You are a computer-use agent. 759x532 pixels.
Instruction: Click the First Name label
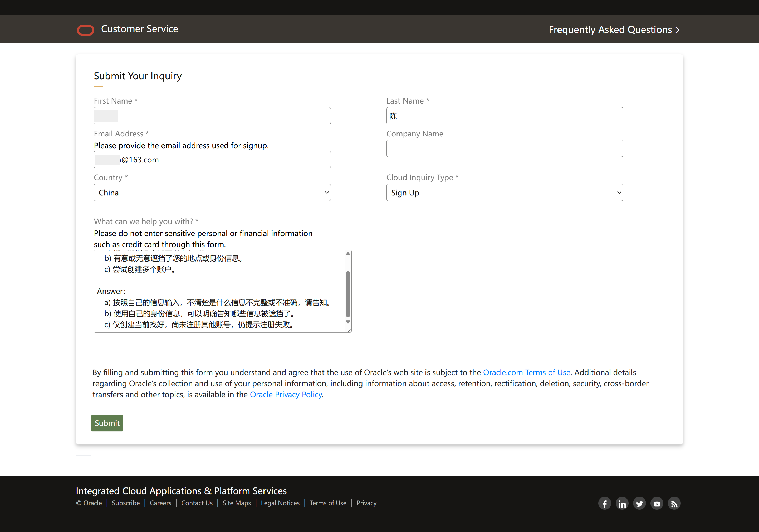[x=116, y=101]
